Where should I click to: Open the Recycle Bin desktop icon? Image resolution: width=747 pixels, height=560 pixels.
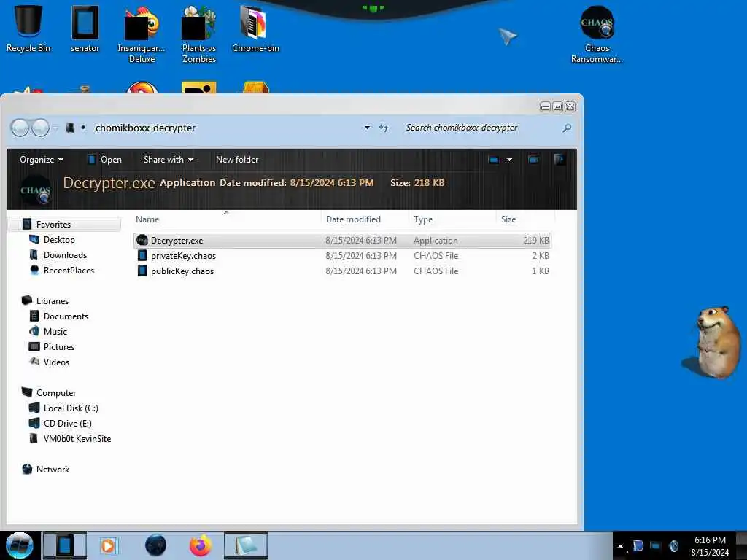point(28,28)
